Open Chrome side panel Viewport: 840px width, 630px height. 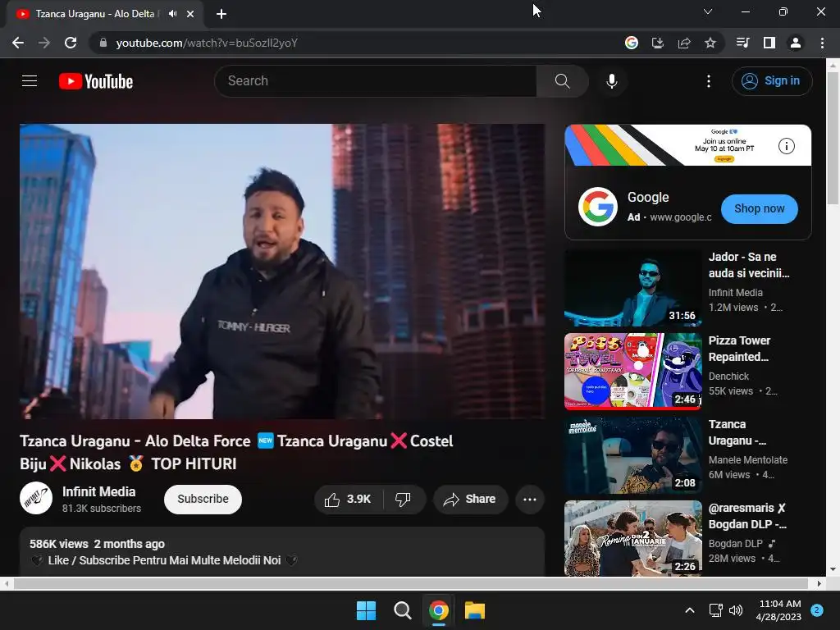point(769,43)
